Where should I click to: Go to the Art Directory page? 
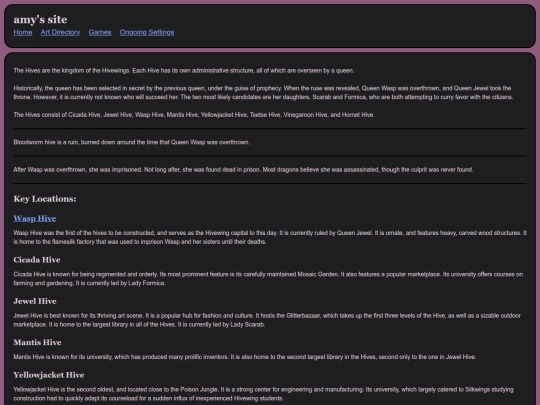click(60, 32)
